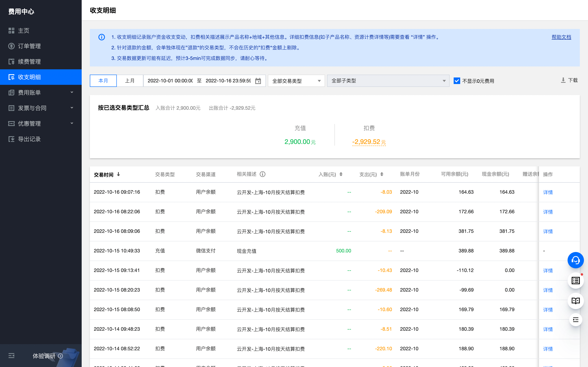Open 详情 for the -209.09 transaction
Screen dimensions: 588x367
548,212
